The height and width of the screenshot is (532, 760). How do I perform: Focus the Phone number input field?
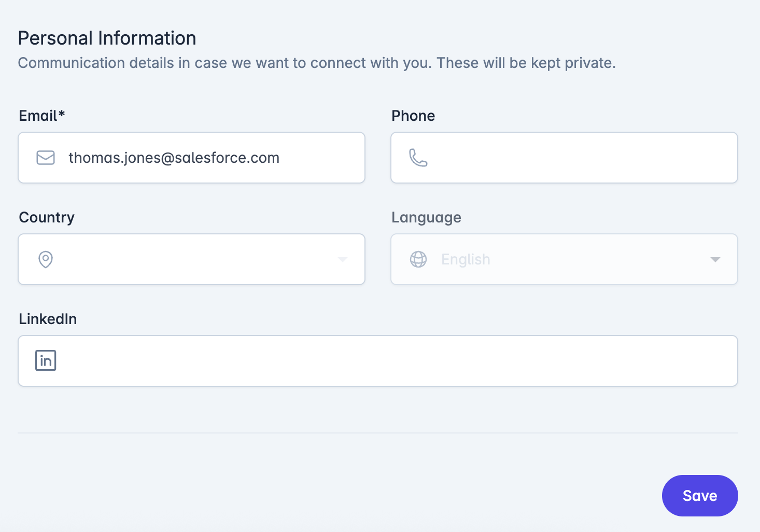tap(564, 158)
